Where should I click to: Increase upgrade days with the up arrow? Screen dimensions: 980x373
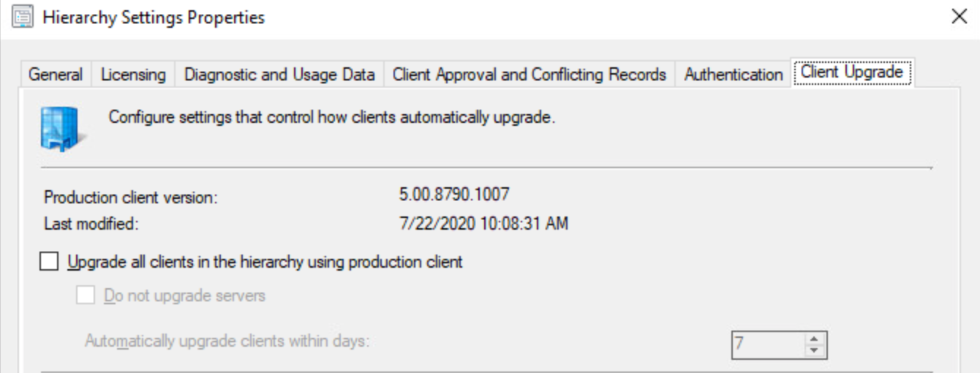pyautogui.click(x=814, y=339)
